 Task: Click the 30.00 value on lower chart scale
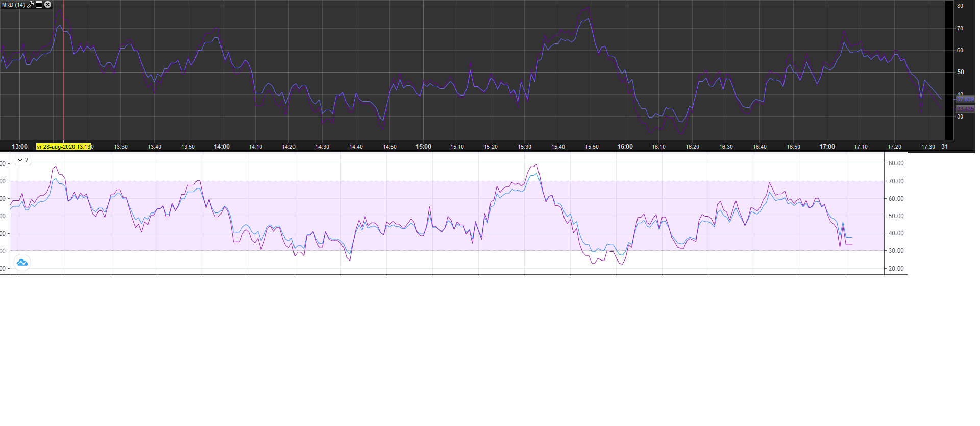[x=896, y=251]
